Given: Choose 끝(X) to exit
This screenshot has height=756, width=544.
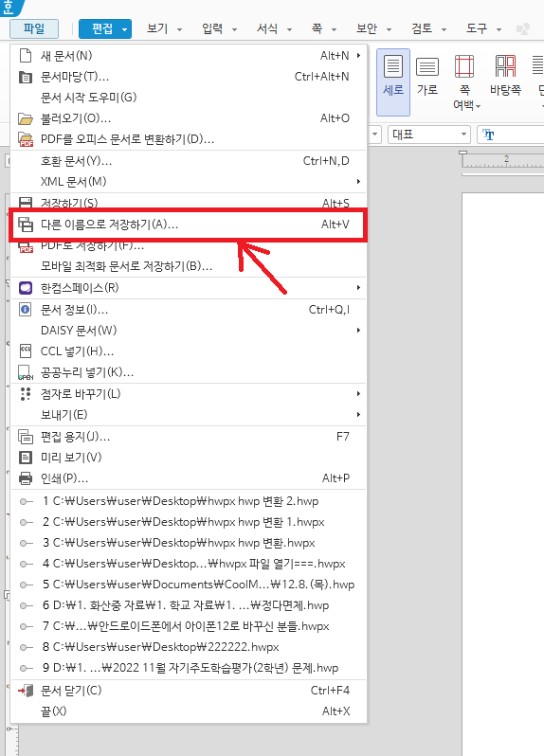Looking at the screenshot, I should [189, 711].
